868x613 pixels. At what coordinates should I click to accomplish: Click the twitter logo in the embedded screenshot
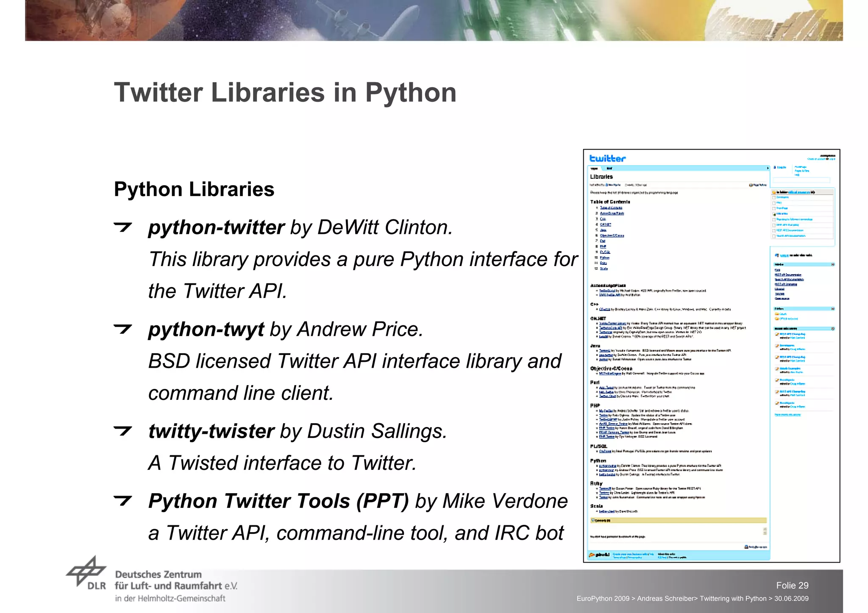click(607, 158)
